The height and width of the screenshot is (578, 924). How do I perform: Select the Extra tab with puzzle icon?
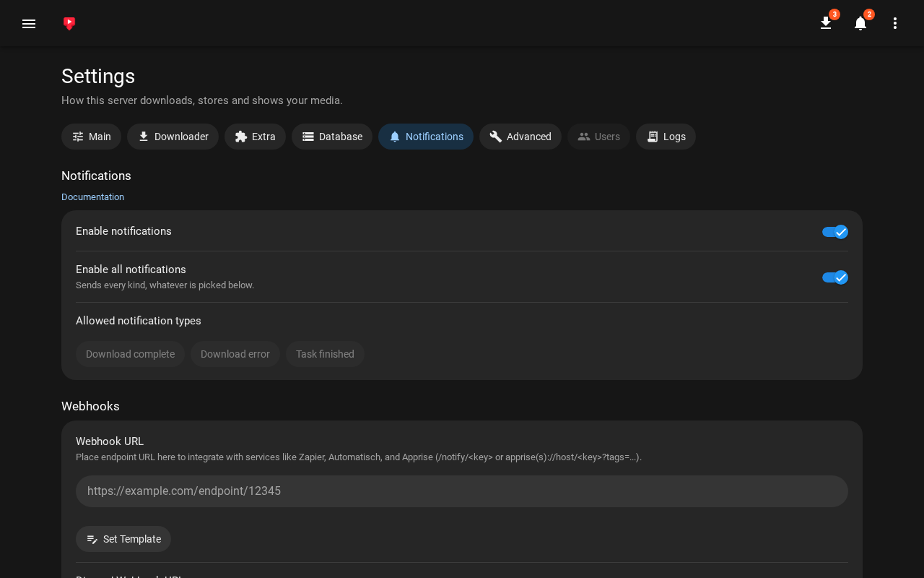(x=255, y=137)
